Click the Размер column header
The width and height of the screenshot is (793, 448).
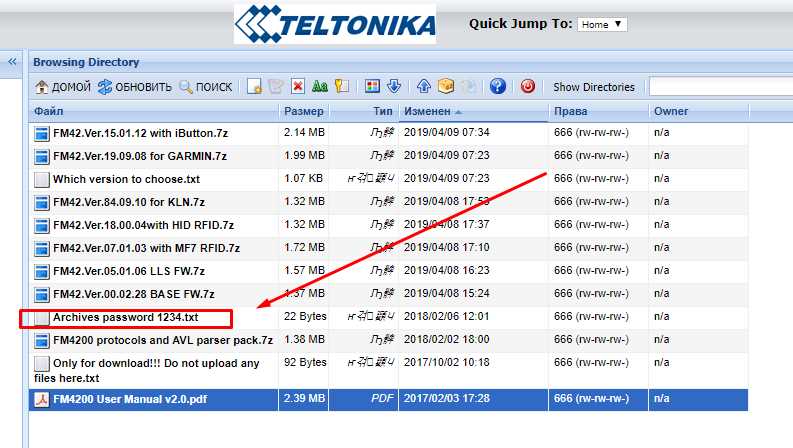click(x=304, y=111)
